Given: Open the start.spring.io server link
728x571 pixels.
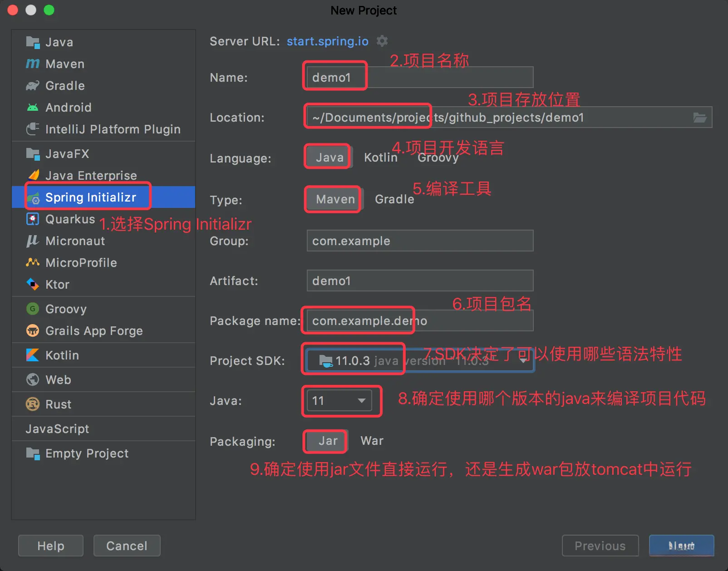Looking at the screenshot, I should 328,41.
